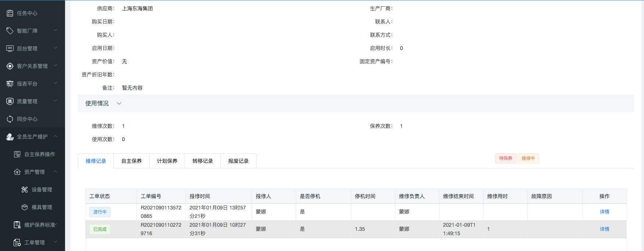Open 详情 for the 进行中 work order

[x=604, y=212]
